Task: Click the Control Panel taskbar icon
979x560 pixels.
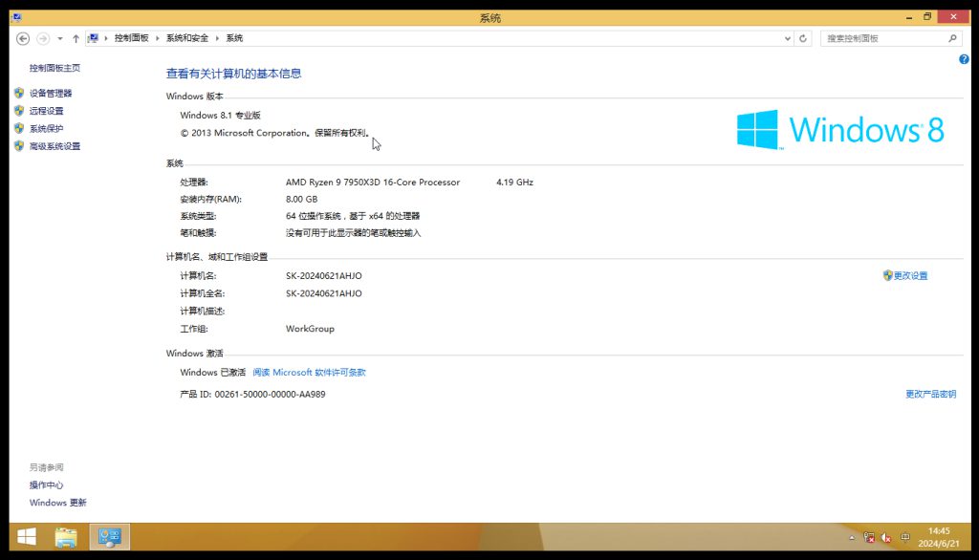Action: [109, 537]
